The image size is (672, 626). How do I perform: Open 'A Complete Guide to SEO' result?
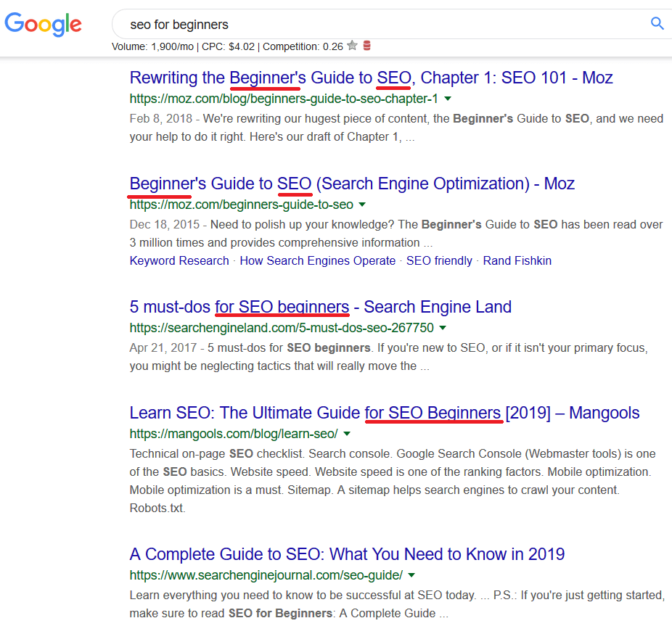pos(347,554)
